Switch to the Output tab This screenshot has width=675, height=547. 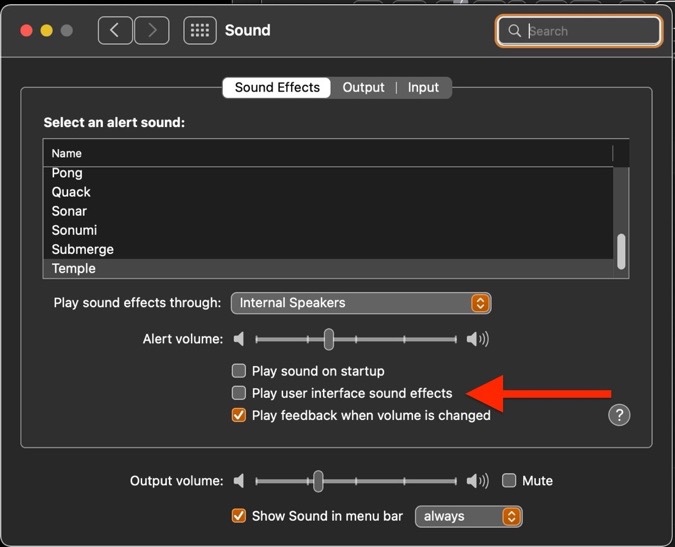[x=363, y=88]
